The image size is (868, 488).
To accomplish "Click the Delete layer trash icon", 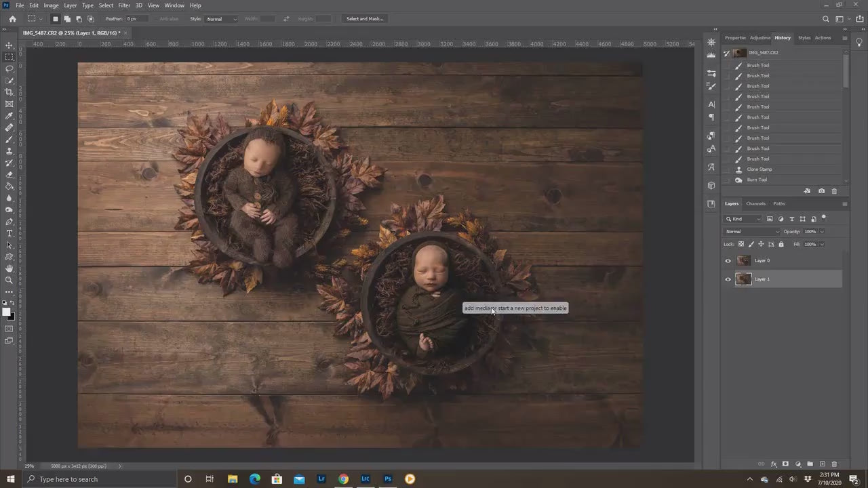I will point(835,464).
